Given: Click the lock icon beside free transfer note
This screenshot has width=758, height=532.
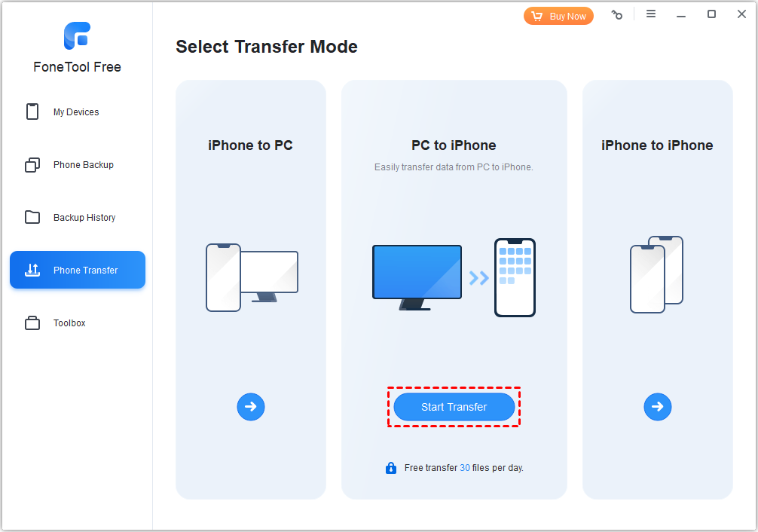Looking at the screenshot, I should click(391, 468).
